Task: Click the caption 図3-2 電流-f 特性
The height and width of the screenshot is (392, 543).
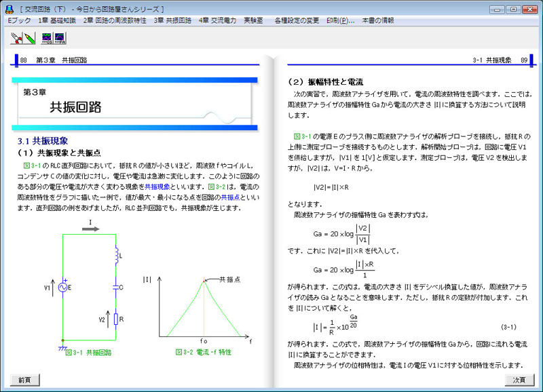Action: click(x=203, y=352)
